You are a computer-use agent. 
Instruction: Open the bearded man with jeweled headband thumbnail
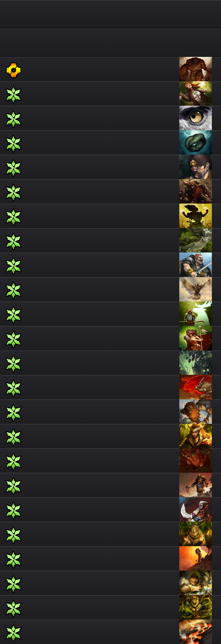pyautogui.click(x=196, y=167)
